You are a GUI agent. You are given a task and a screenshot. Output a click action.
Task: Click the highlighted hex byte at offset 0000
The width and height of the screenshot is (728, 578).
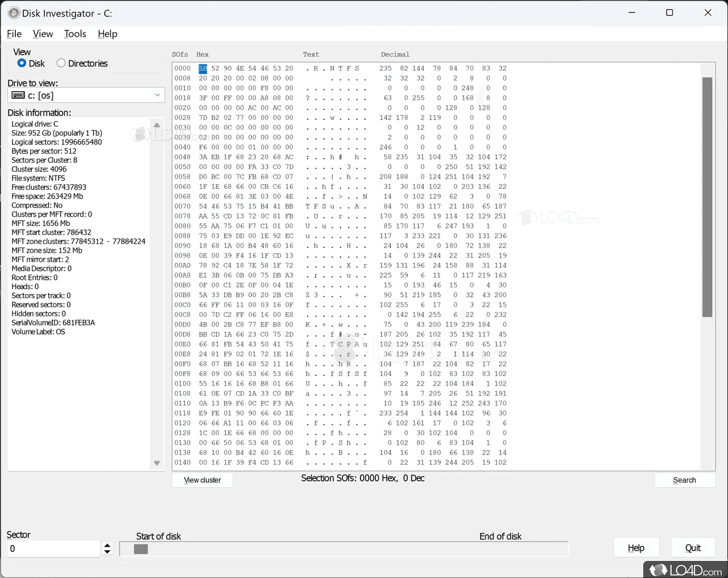point(202,68)
